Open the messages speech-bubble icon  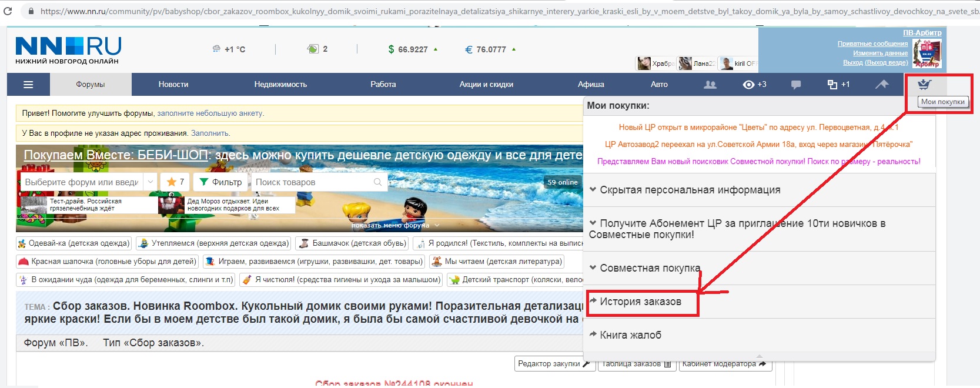point(796,85)
